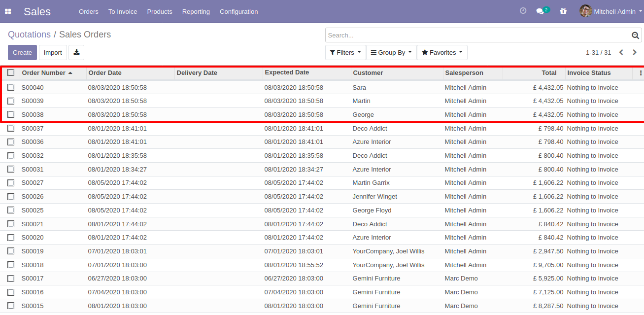
Task: Tick the checkbox for order S00032
Action: point(11,155)
